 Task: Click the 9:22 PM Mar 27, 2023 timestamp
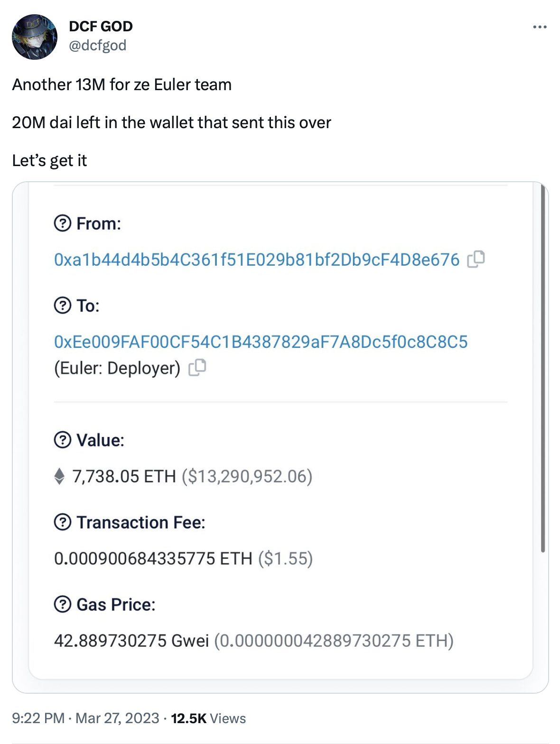pyautogui.click(x=85, y=718)
